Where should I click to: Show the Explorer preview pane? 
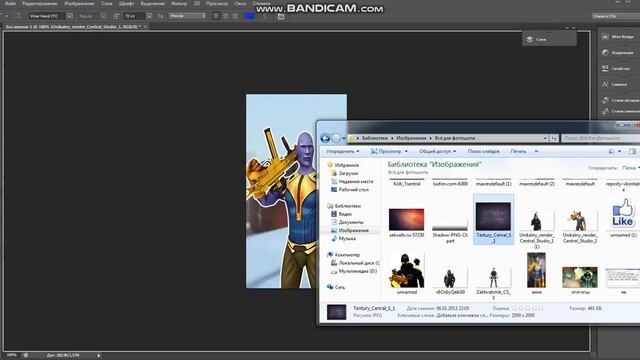point(632,151)
